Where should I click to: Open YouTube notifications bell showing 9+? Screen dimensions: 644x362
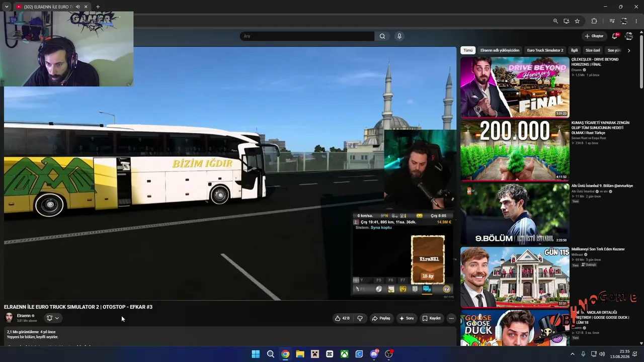[x=615, y=36]
